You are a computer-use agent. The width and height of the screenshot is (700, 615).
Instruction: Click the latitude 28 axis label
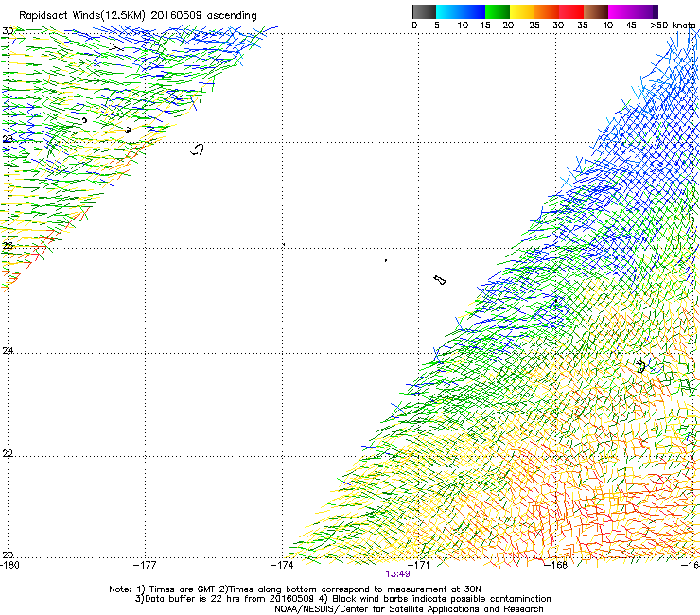[x=8, y=139]
